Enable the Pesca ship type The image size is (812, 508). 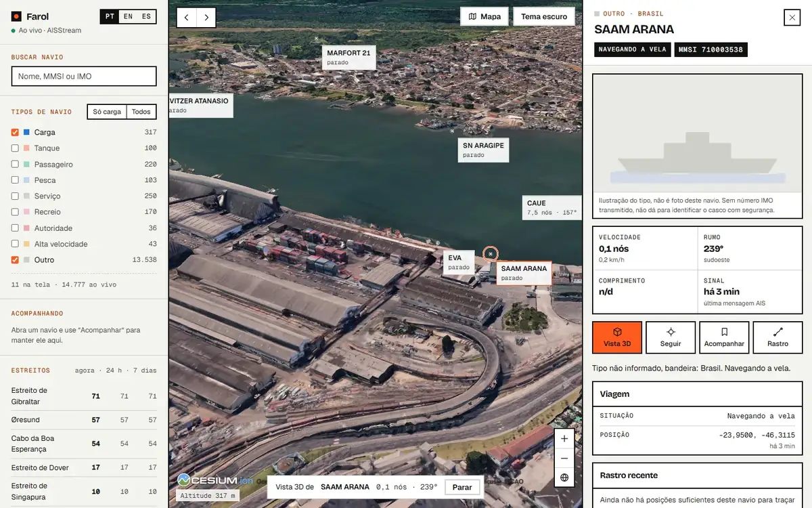point(15,180)
